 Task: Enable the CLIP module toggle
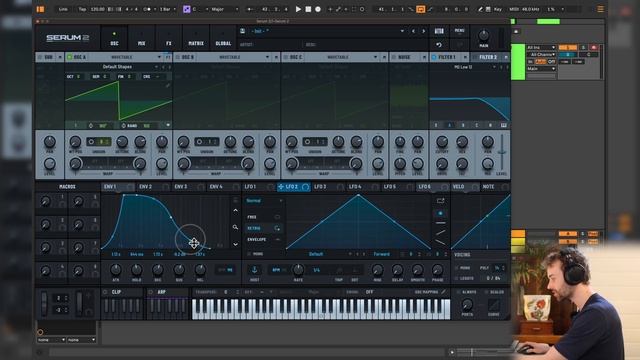[x=105, y=292]
